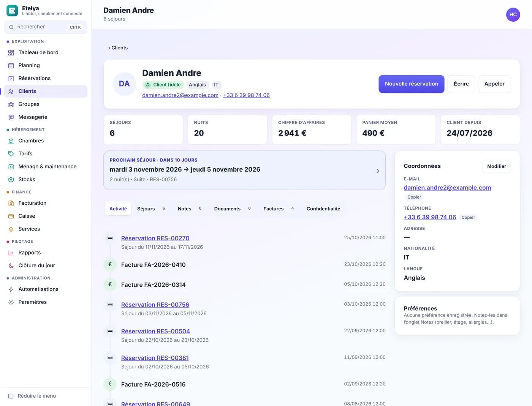Copy the phone number with Copier
The image size is (532, 406).
coord(468,218)
